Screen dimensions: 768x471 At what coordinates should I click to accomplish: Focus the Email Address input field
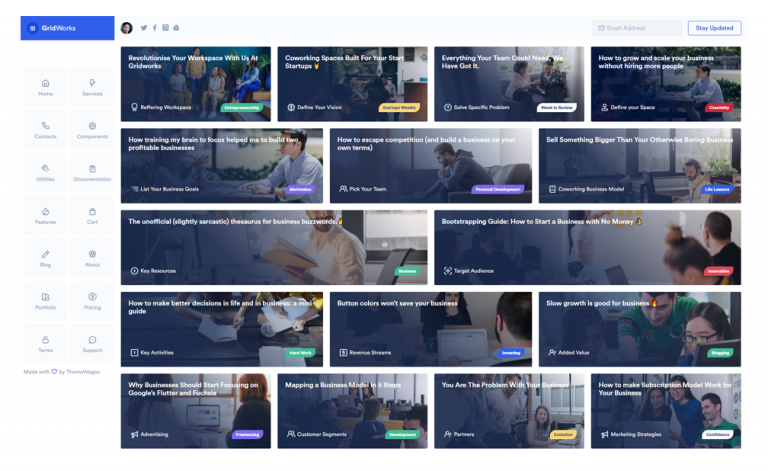pos(637,28)
